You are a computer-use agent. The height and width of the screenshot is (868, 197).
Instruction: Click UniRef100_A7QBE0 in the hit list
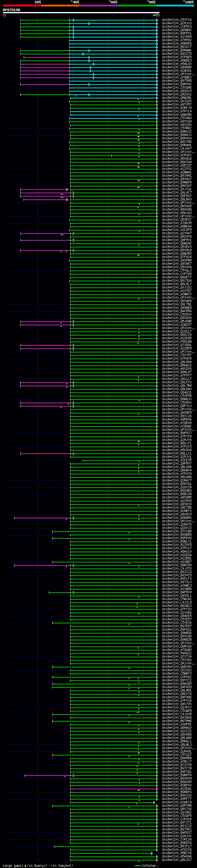(177, 78)
